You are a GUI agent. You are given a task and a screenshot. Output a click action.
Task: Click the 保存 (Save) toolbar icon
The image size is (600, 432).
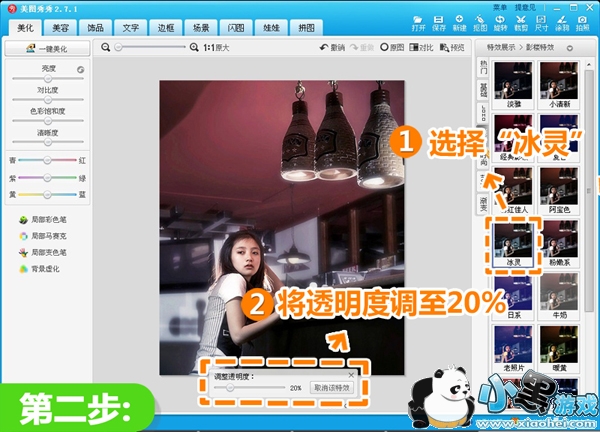tap(438, 22)
